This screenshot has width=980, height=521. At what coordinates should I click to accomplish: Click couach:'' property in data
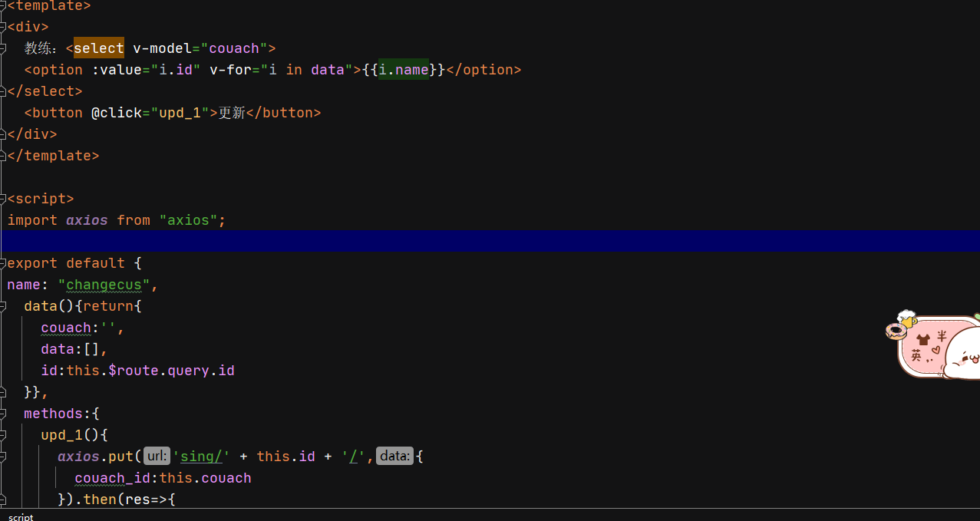(x=78, y=328)
